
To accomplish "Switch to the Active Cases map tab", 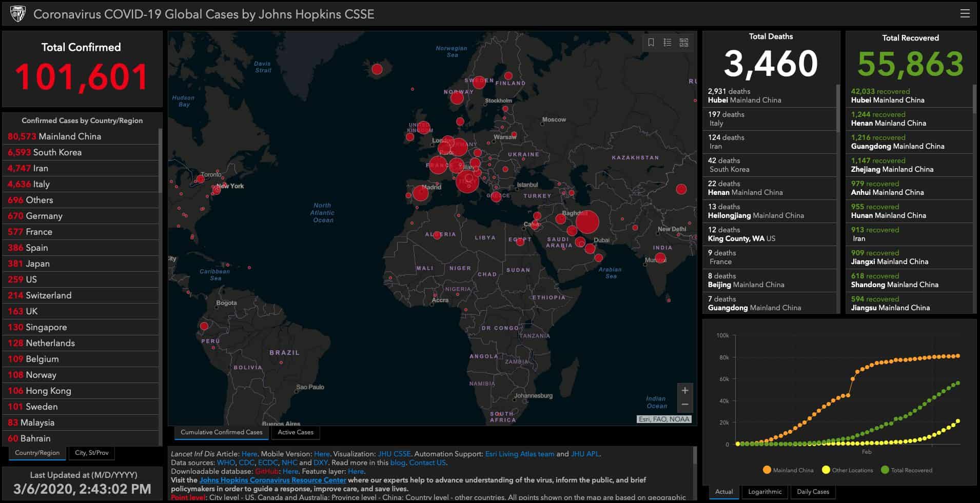I will [296, 432].
